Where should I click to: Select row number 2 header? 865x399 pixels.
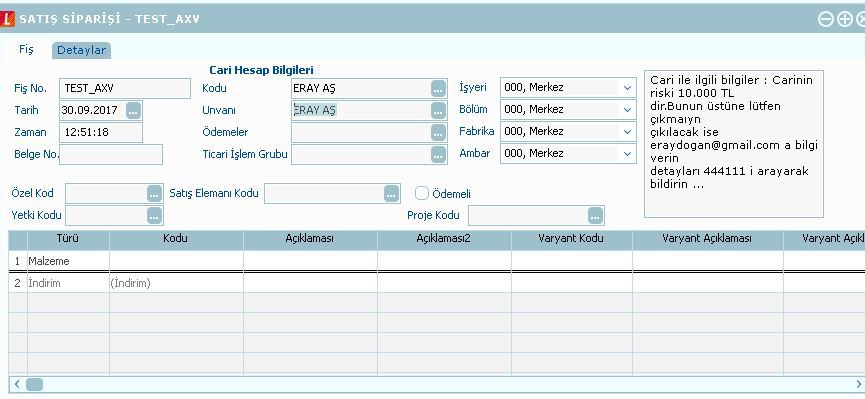18,283
